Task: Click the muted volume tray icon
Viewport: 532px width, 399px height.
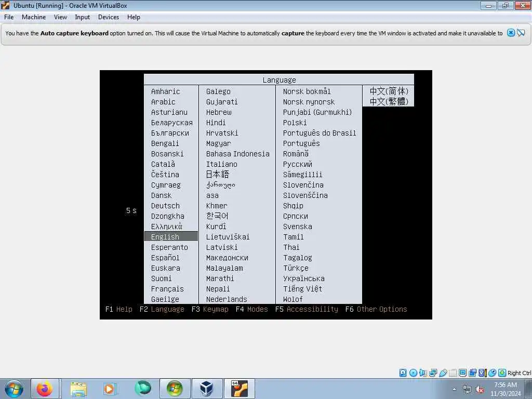Action: pos(480,390)
